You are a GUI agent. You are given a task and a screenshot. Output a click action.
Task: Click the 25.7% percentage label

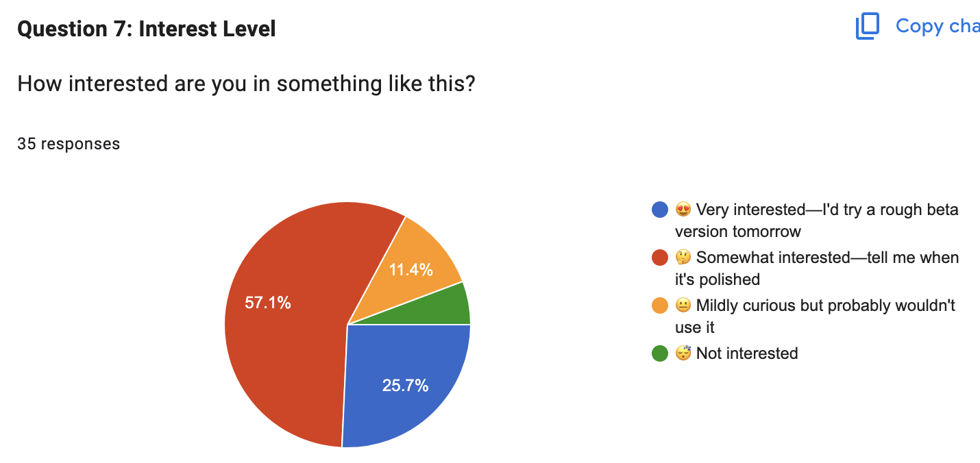405,386
